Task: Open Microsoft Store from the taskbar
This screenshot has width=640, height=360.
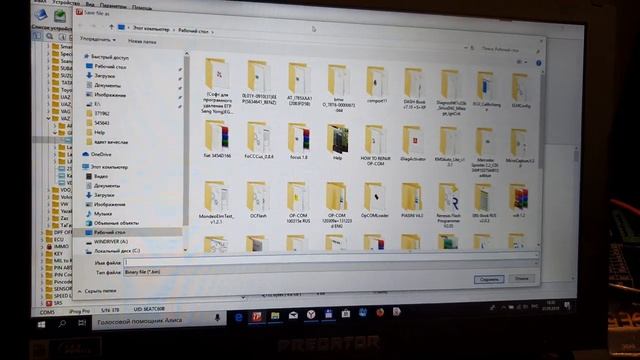Action: coord(346,313)
